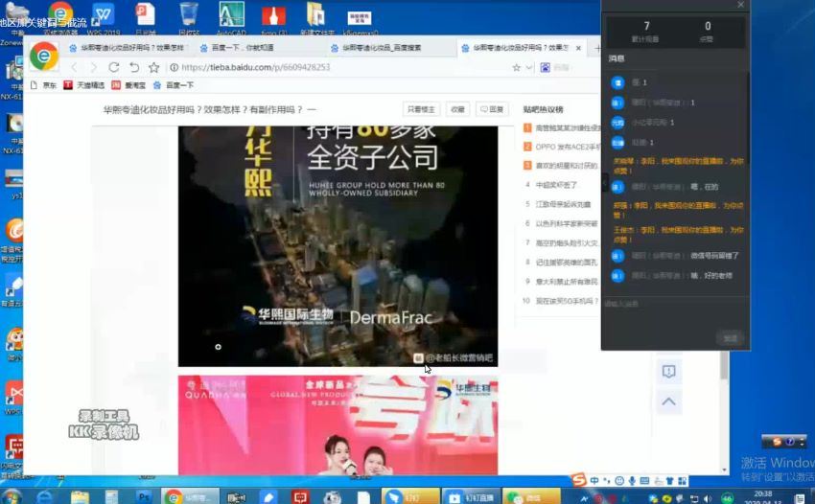815x504 pixels.
Task: Collapse the live panel with side arrow
Action: [604, 183]
